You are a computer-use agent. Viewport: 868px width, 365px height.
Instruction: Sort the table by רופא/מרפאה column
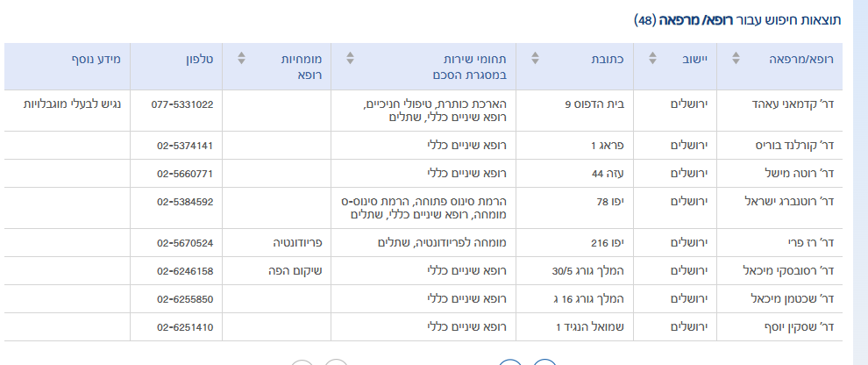(738, 59)
